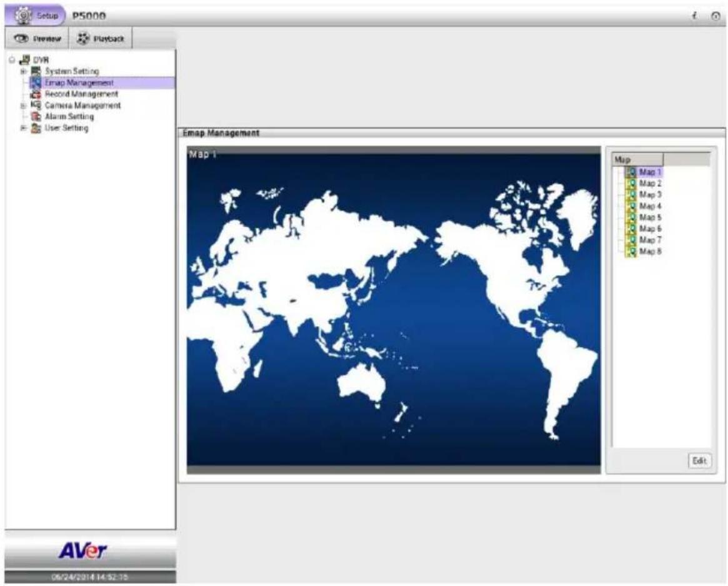The image size is (728, 586).
Task: Click the AVer logo
Action: pos(83,551)
